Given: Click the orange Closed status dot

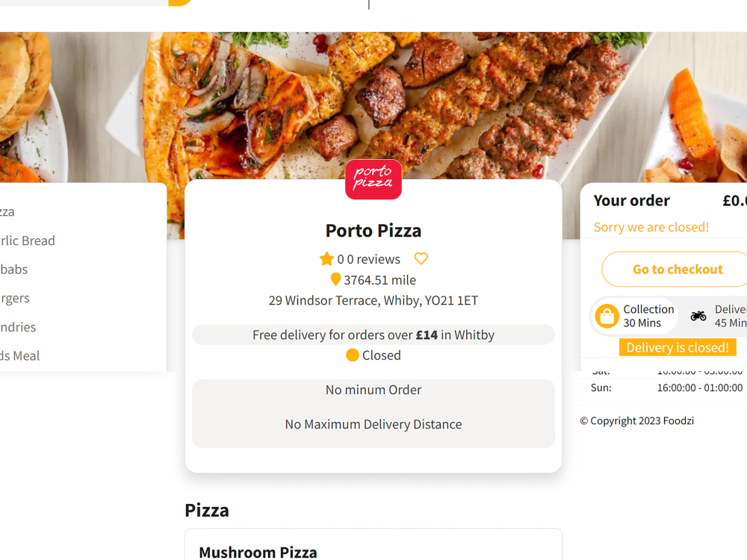Looking at the screenshot, I should (x=352, y=355).
